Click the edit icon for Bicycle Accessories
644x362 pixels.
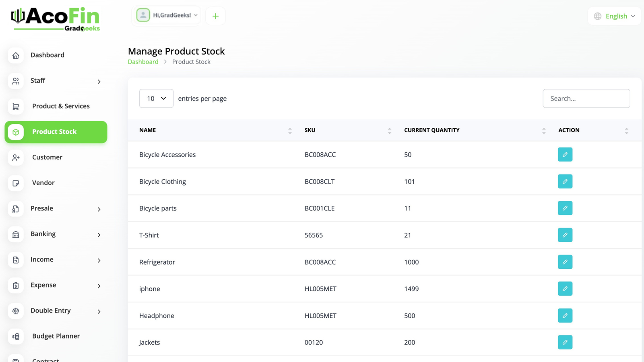tap(565, 154)
